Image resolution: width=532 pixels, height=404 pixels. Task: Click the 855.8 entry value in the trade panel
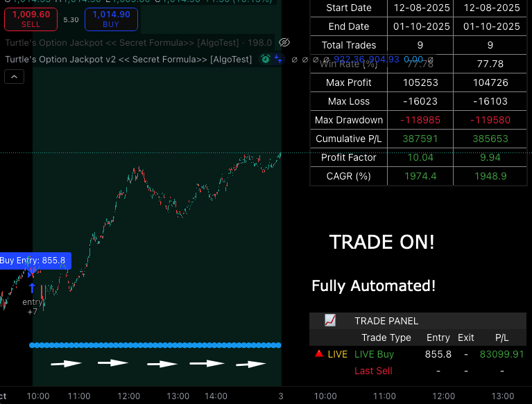point(438,354)
